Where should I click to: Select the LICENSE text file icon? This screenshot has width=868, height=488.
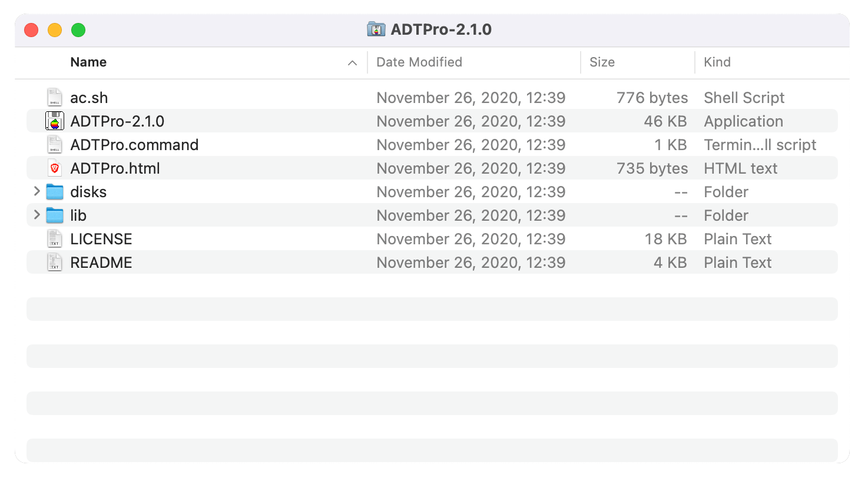(x=55, y=238)
